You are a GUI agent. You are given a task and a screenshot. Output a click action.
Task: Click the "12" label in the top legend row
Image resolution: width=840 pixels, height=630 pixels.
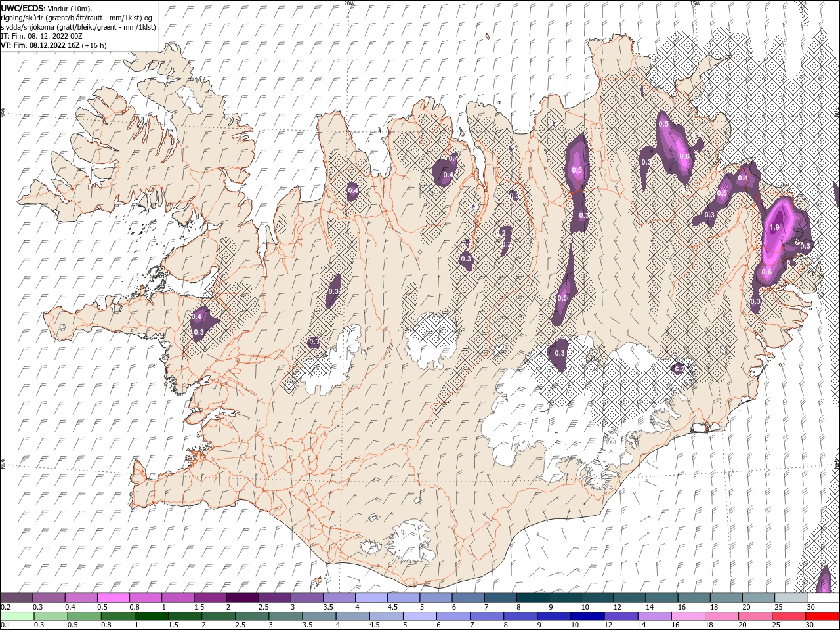[617, 607]
